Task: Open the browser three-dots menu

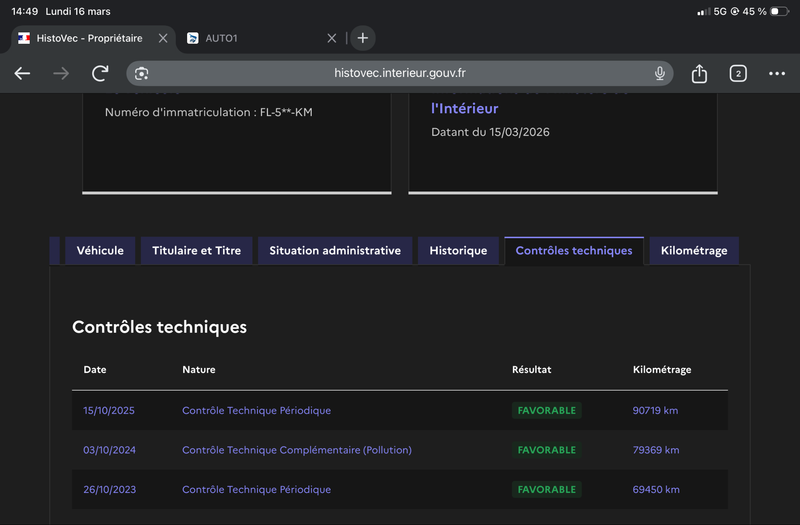Action: tap(777, 74)
